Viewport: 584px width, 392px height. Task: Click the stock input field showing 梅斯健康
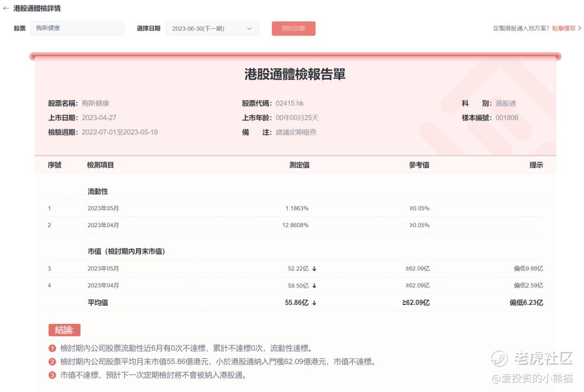[77, 28]
